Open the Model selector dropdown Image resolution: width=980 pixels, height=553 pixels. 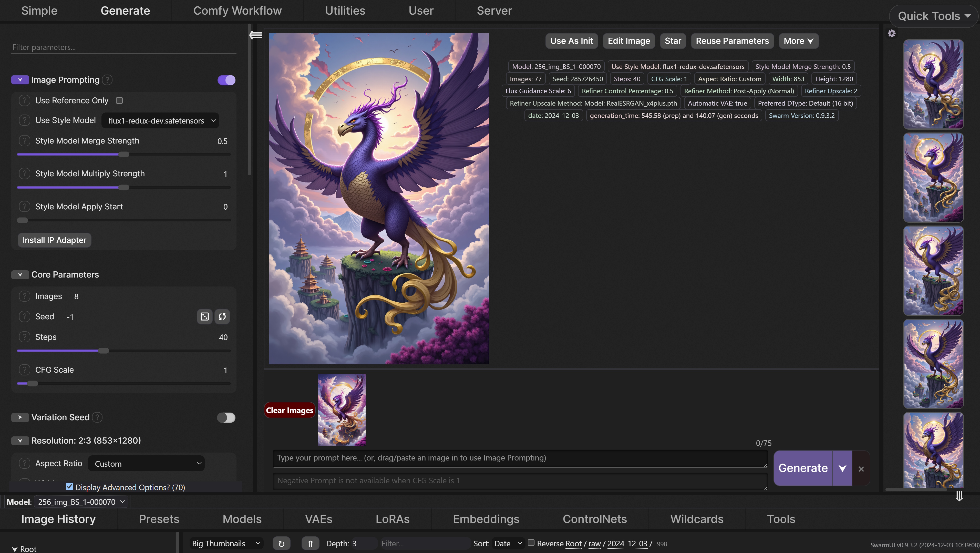click(x=81, y=502)
